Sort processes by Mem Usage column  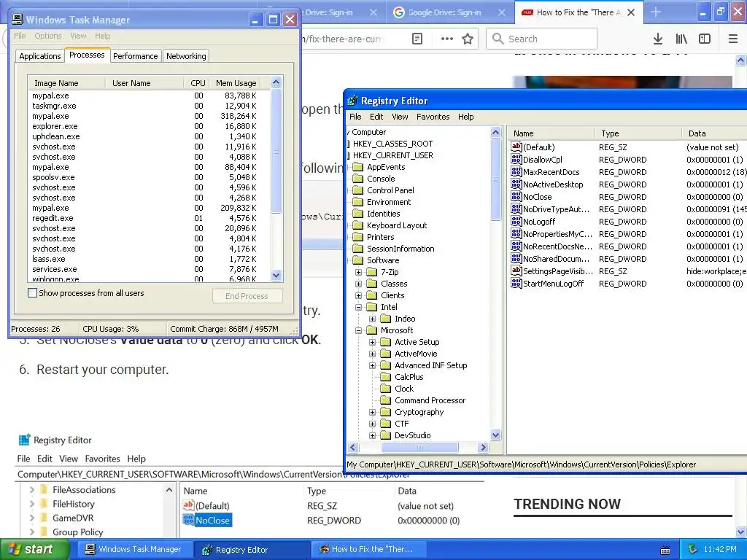tap(236, 83)
